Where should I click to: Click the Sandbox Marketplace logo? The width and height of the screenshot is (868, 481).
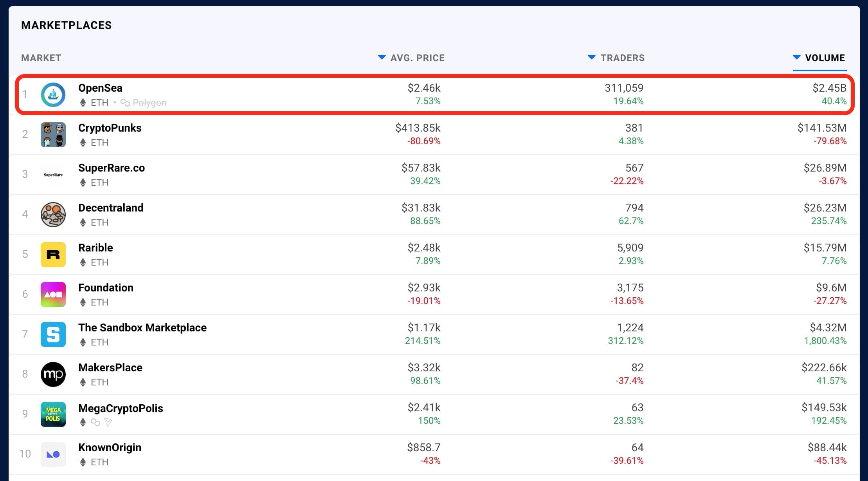(x=53, y=335)
